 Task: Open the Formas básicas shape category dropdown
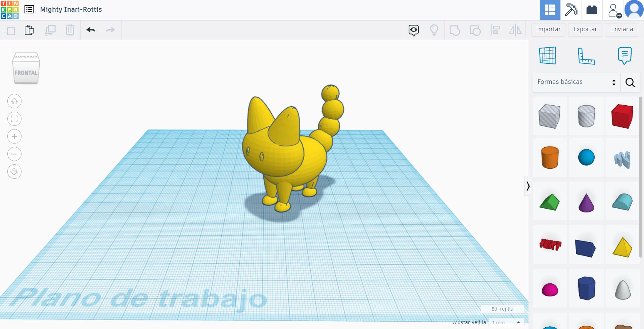[x=576, y=82]
